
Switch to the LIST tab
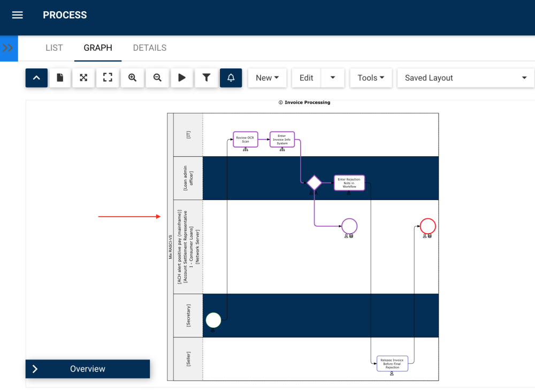[x=54, y=48]
